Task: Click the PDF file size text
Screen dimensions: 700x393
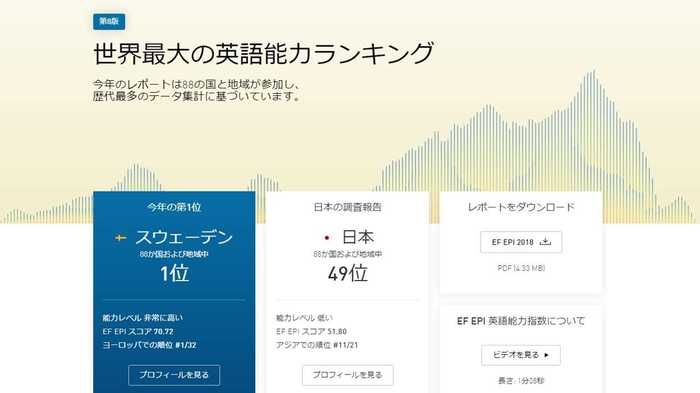Action: pos(521,268)
